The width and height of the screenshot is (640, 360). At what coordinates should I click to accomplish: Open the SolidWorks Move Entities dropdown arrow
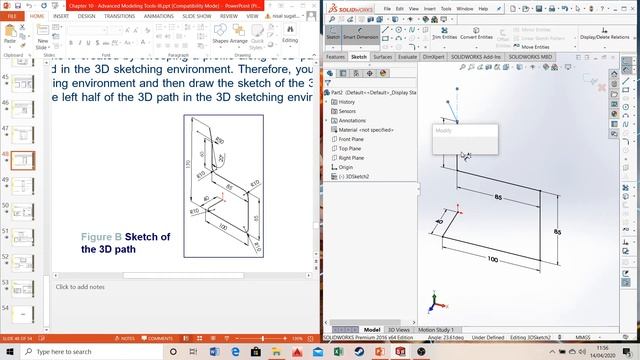coord(575,47)
